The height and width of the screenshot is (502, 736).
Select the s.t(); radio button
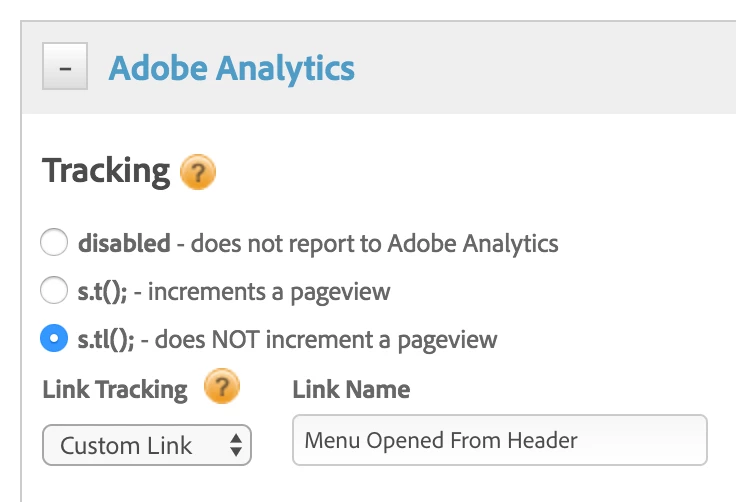[x=53, y=291]
